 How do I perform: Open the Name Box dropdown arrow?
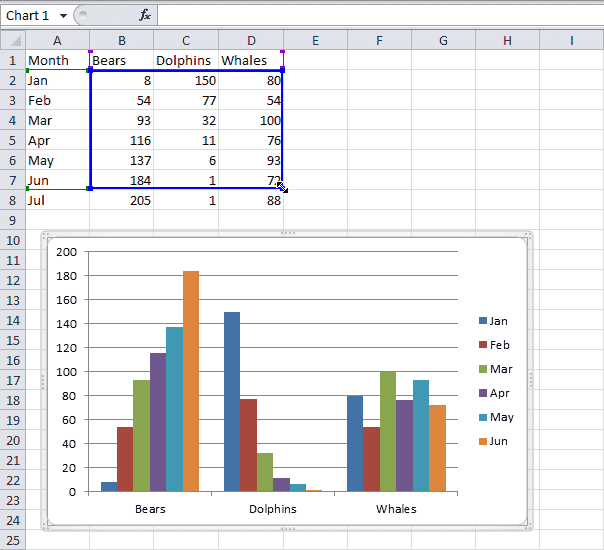click(64, 16)
